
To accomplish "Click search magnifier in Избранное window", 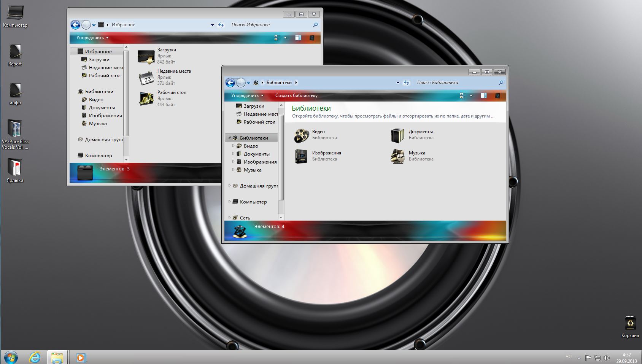I will point(315,25).
